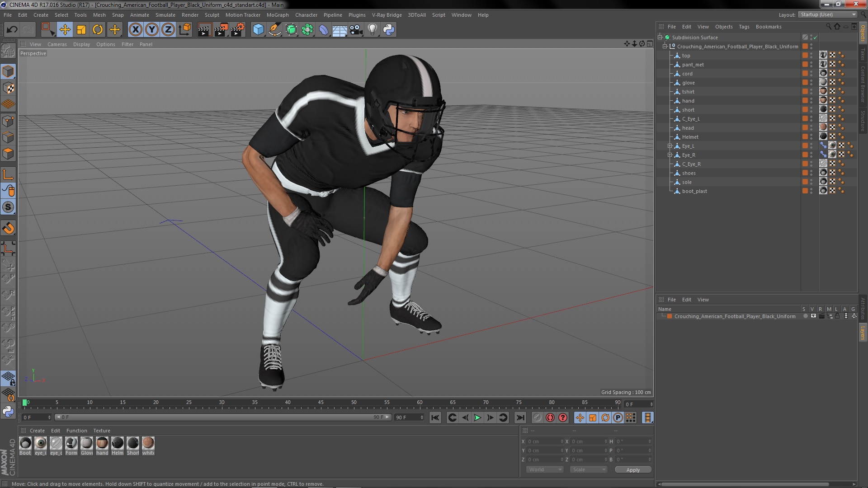Screen dimensions: 868x488
Task: Click the Play forward button
Action: [x=477, y=418]
